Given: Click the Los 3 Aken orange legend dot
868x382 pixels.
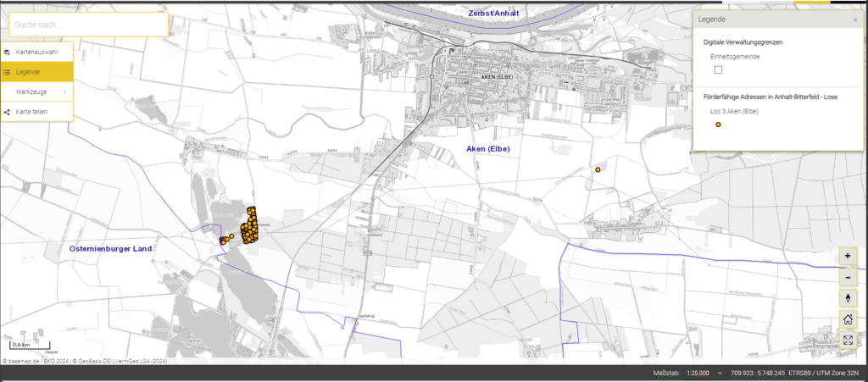Looking at the screenshot, I should click(718, 125).
